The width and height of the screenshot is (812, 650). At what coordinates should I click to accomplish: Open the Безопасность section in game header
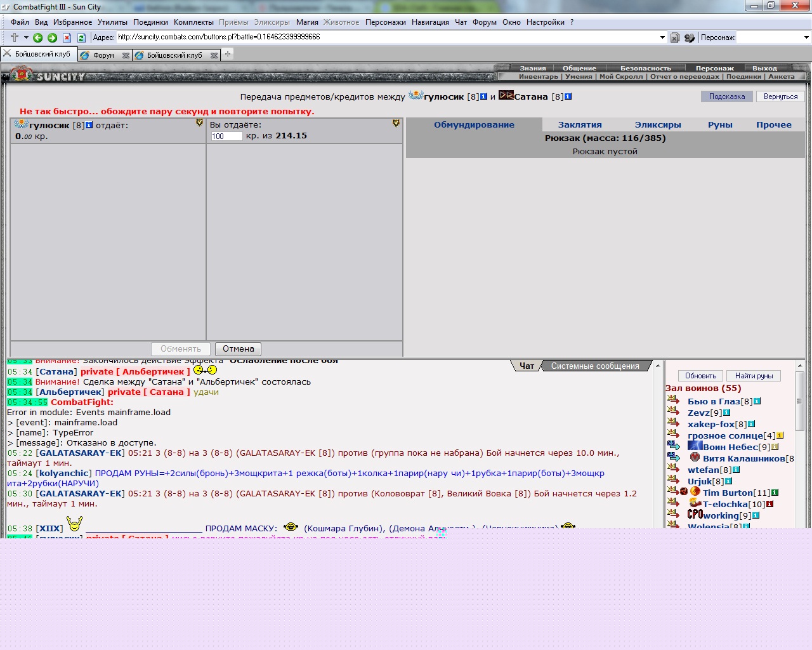pos(645,68)
